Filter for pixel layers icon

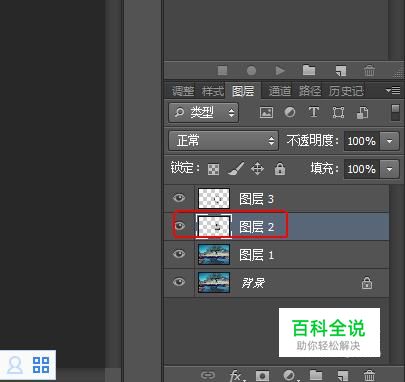click(x=266, y=113)
